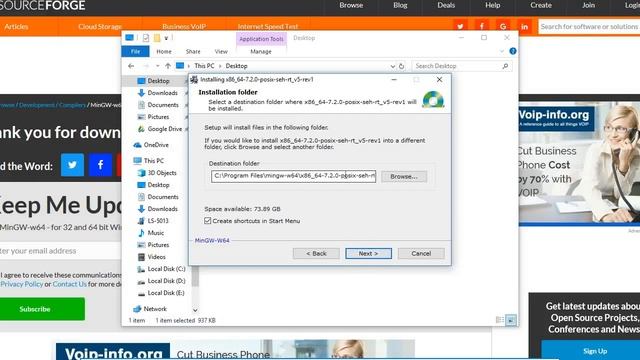The width and height of the screenshot is (640, 360).
Task: Select Documents under Quick access
Action: tap(162, 105)
